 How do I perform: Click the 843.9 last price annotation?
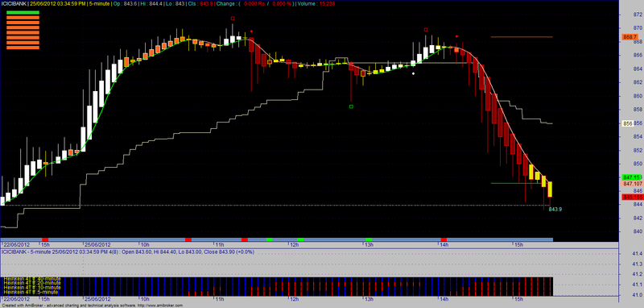555,210
